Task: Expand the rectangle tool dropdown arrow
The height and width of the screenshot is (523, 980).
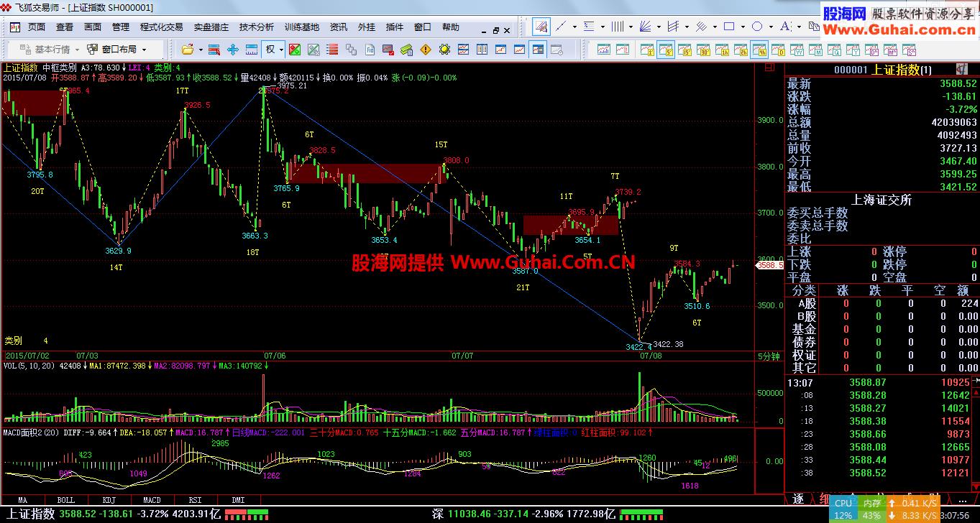Action: (742, 27)
